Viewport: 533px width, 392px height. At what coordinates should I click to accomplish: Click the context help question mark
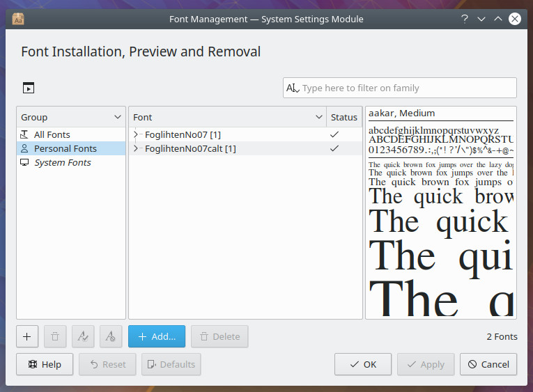pos(464,19)
